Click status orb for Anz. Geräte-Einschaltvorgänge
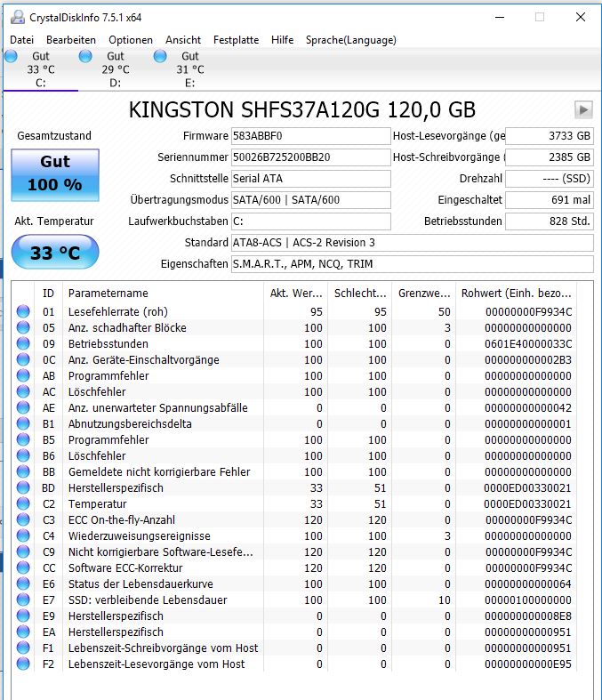This screenshot has height=700, width=602. click(23, 359)
